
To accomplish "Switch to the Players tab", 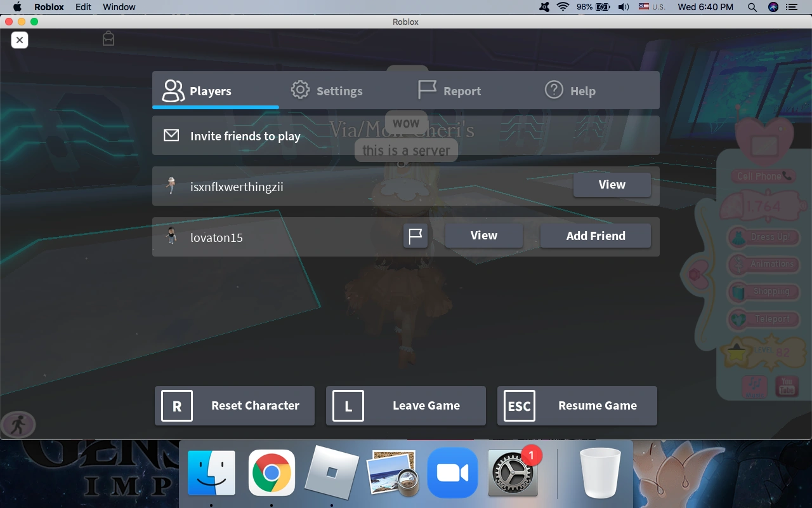I will tap(216, 90).
